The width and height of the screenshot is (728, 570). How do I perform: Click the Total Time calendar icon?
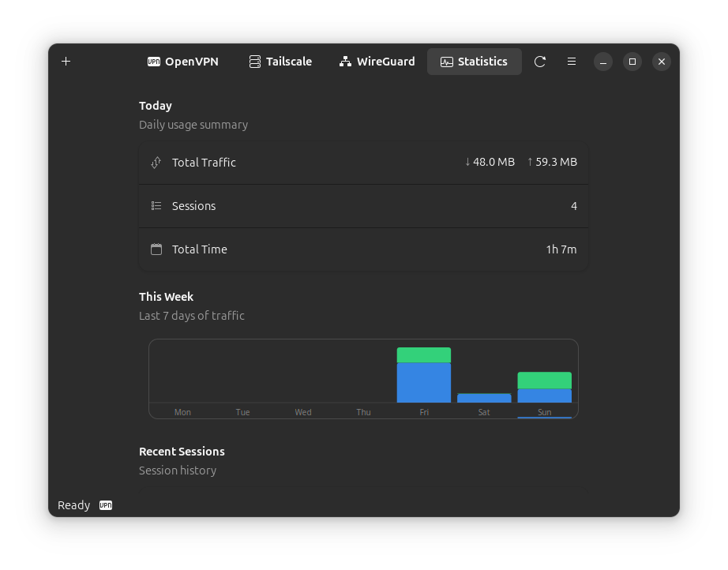pyautogui.click(x=156, y=249)
